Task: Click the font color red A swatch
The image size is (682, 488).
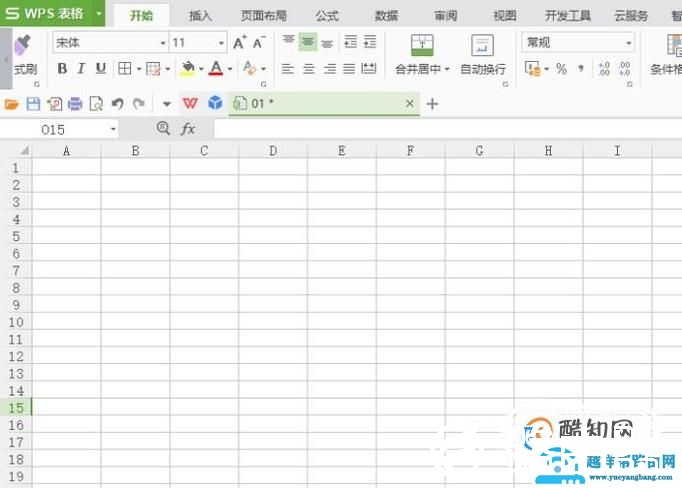Action: click(216, 69)
